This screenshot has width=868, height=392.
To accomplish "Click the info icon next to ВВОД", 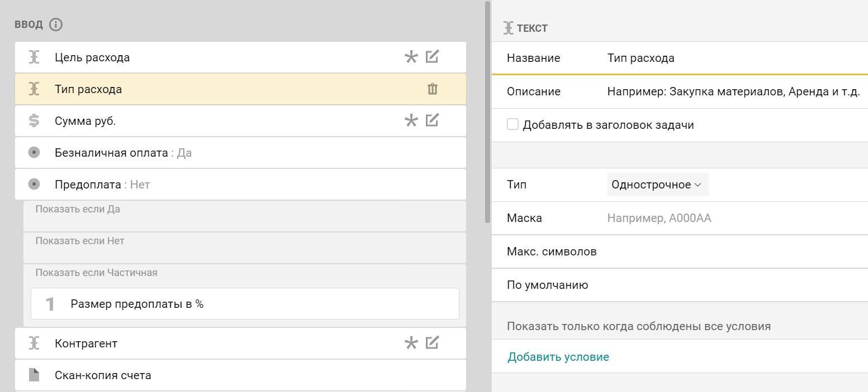I will pyautogui.click(x=56, y=25).
